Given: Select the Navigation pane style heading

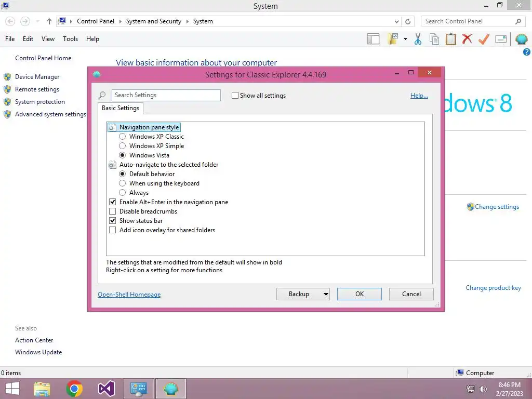Looking at the screenshot, I should pos(149,127).
